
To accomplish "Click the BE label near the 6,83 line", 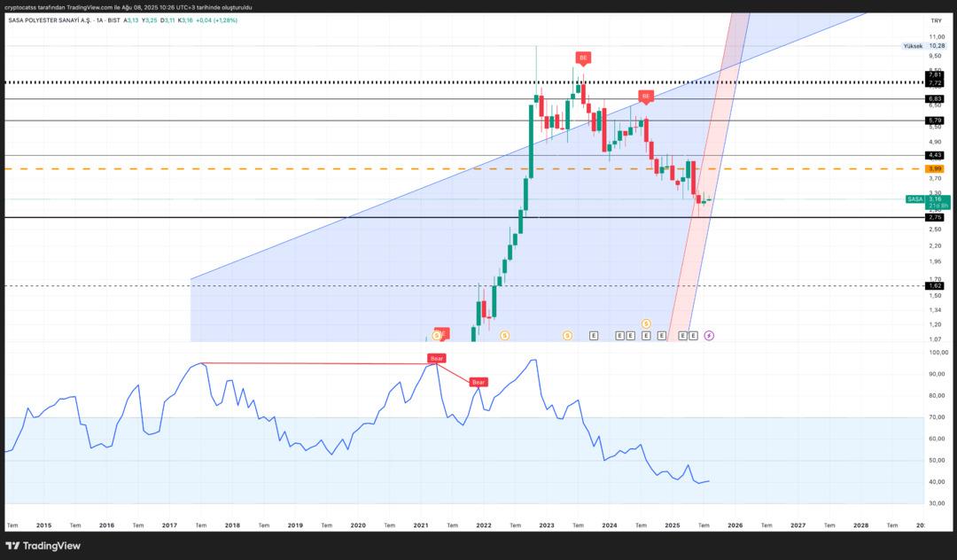I will (646, 97).
